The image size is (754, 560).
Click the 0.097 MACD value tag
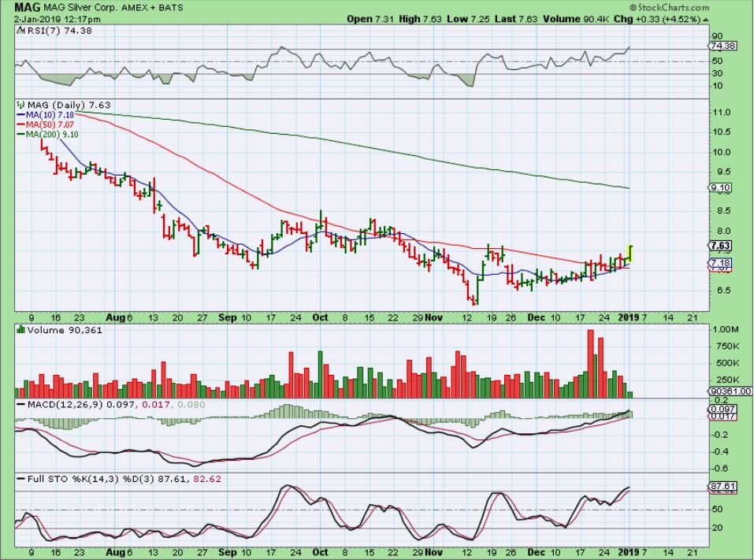722,409
